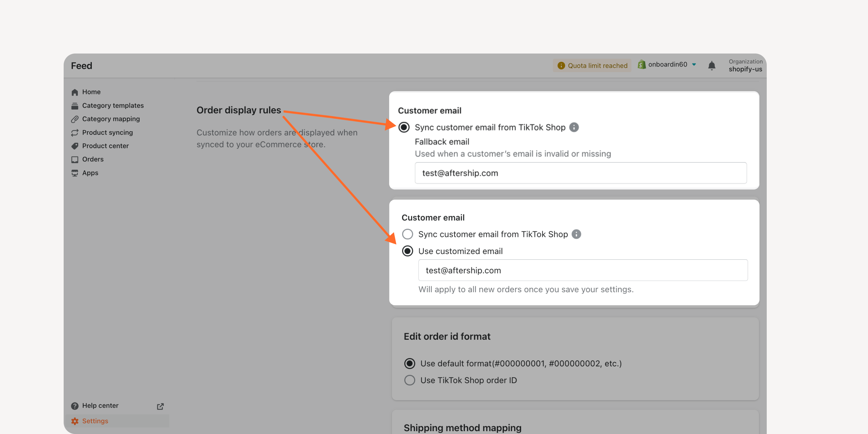Select the unselected Sync customer email from TikTok radio

point(407,234)
